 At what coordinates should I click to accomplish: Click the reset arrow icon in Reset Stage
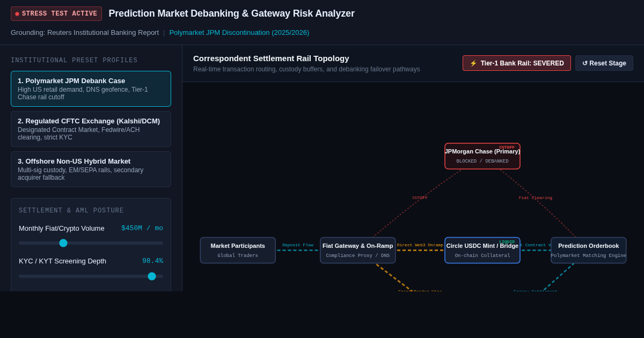585,63
